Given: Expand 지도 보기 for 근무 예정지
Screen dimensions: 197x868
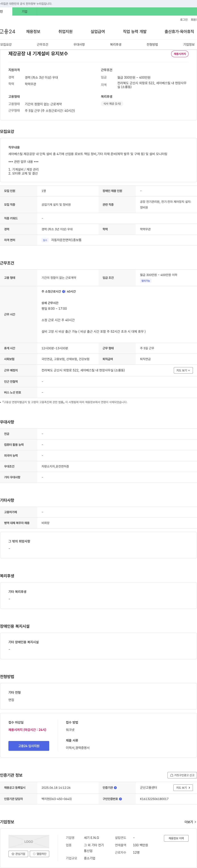Looking at the screenshot, I should (183, 370).
